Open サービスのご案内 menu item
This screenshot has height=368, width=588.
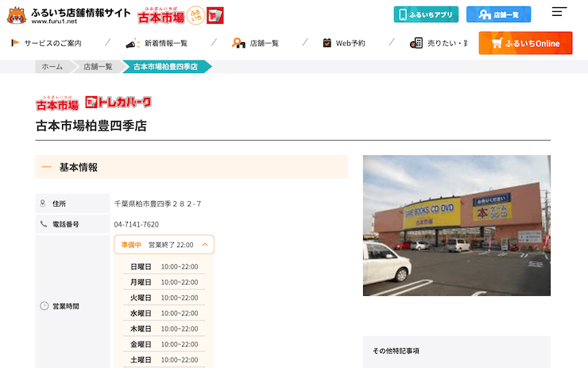(x=53, y=43)
